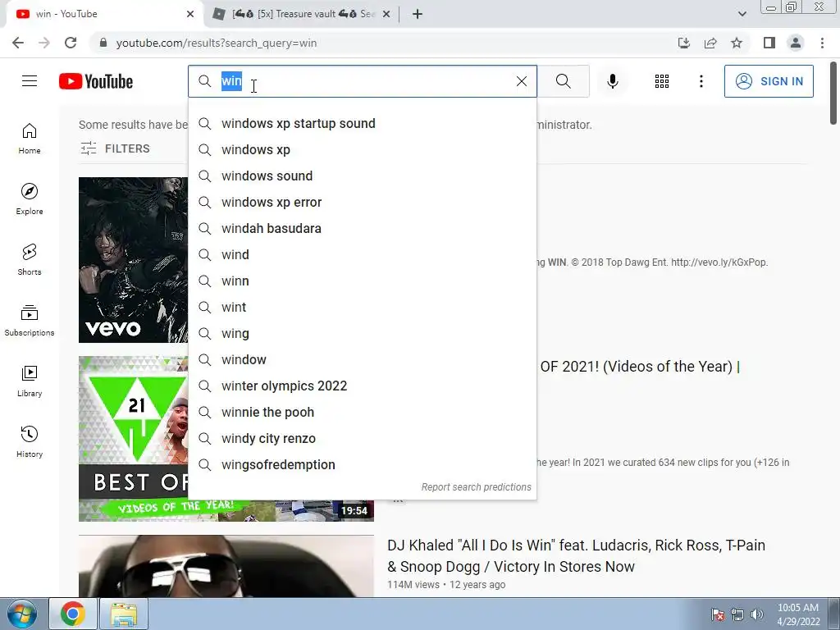Select the suggestion 'wint'
Screen dimensions: 840x630
pyautogui.click(x=362, y=307)
